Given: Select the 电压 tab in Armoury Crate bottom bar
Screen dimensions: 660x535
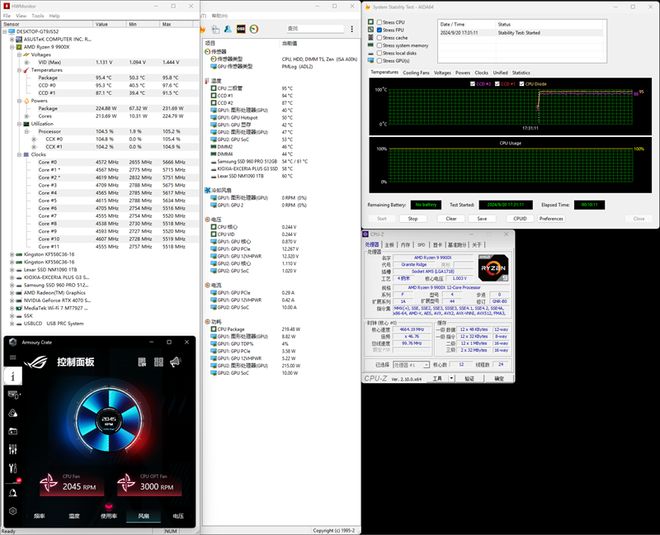Looking at the screenshot, I should pos(178,516).
